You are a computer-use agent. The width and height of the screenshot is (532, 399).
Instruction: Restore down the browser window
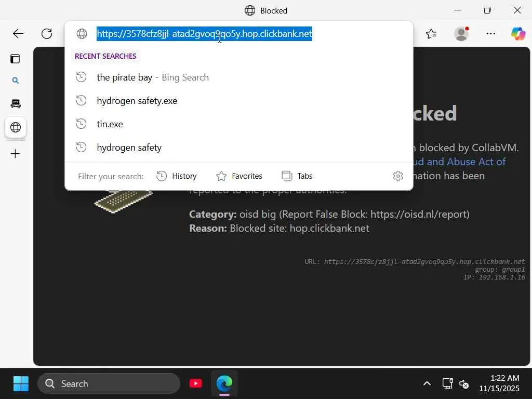click(x=487, y=10)
